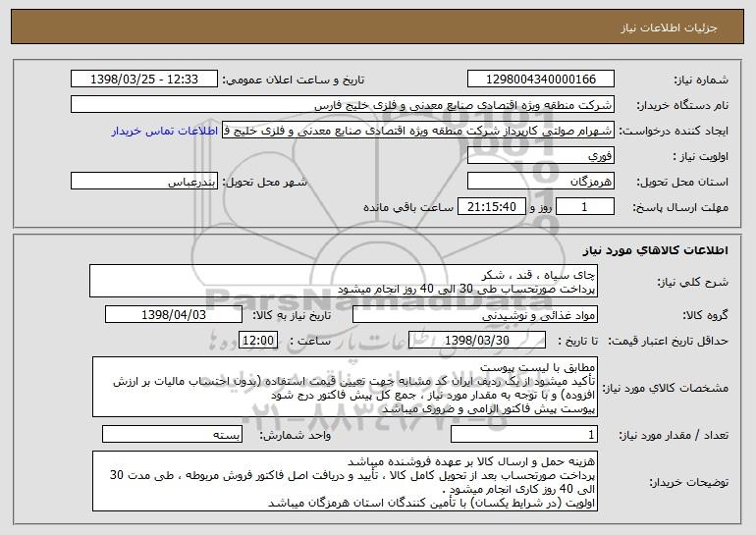Click the header title جزئیات اطلاعات نیاز
This screenshot has height=535, width=756.
point(670,27)
